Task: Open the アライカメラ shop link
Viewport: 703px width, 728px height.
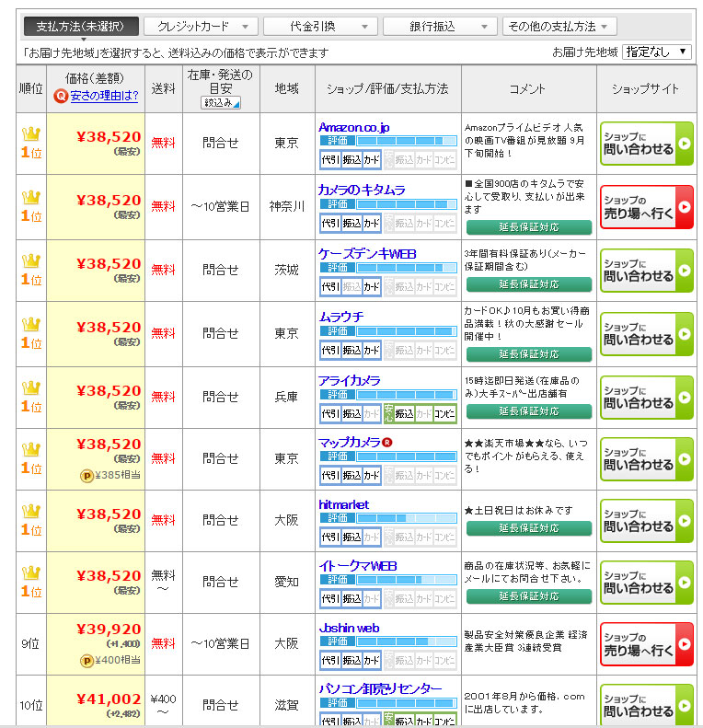Action: coord(350,380)
